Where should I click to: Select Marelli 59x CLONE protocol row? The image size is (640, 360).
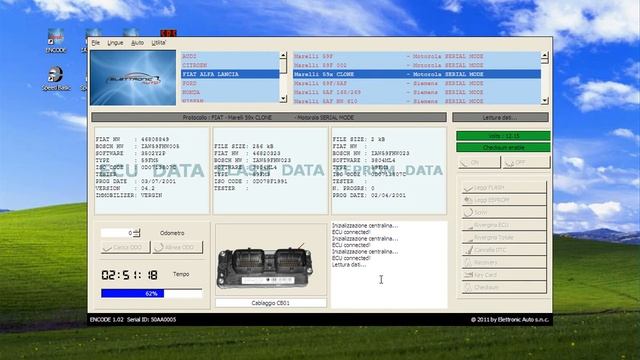point(417,74)
